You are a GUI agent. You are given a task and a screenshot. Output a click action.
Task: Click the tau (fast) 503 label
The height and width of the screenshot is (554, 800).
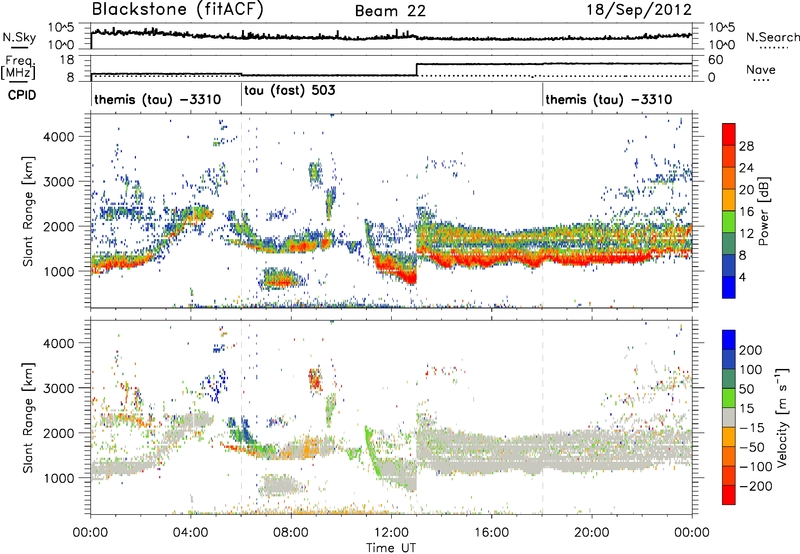(290, 91)
